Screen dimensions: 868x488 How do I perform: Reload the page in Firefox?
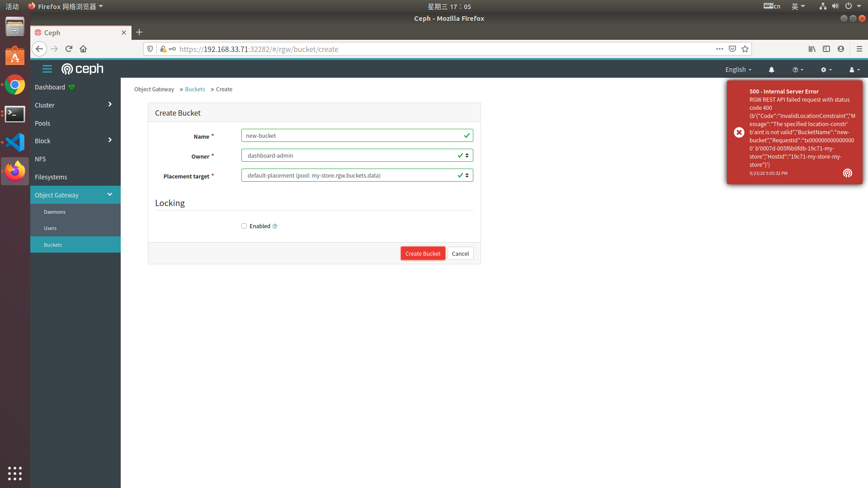pos(69,49)
